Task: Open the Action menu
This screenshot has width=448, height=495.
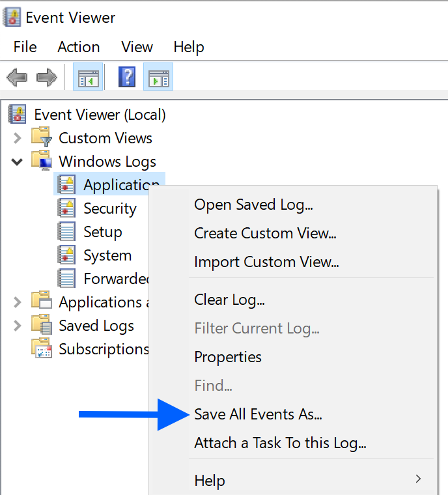Action: click(x=78, y=47)
